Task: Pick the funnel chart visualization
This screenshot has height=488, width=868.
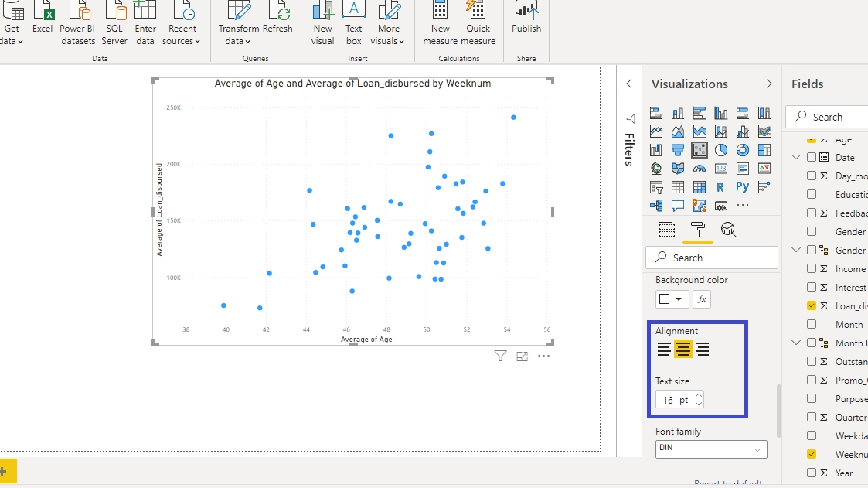Action: pyautogui.click(x=678, y=150)
